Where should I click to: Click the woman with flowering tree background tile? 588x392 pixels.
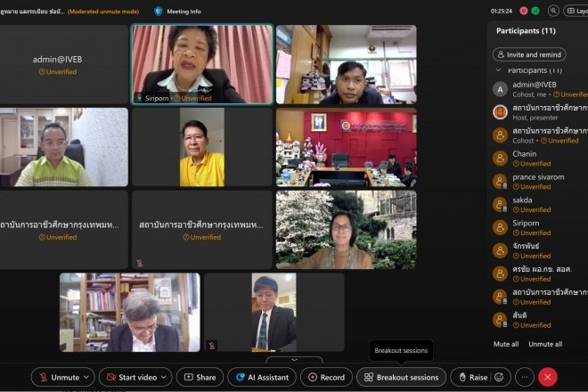347,230
